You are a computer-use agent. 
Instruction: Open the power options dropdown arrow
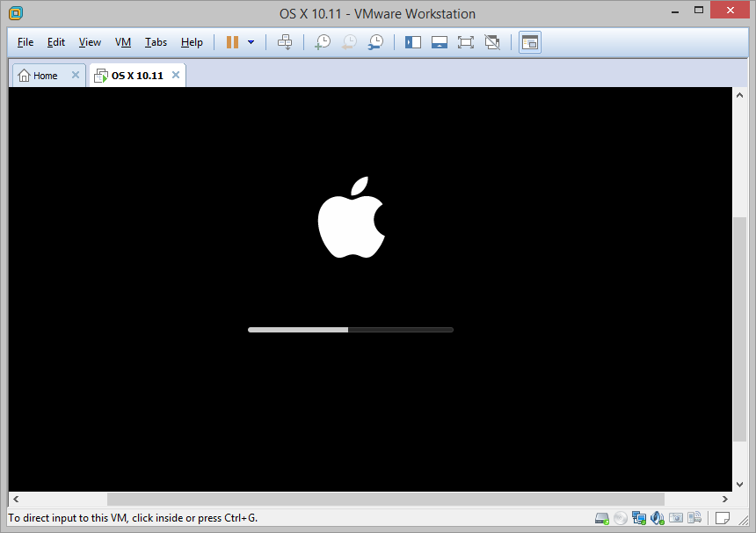tap(251, 42)
